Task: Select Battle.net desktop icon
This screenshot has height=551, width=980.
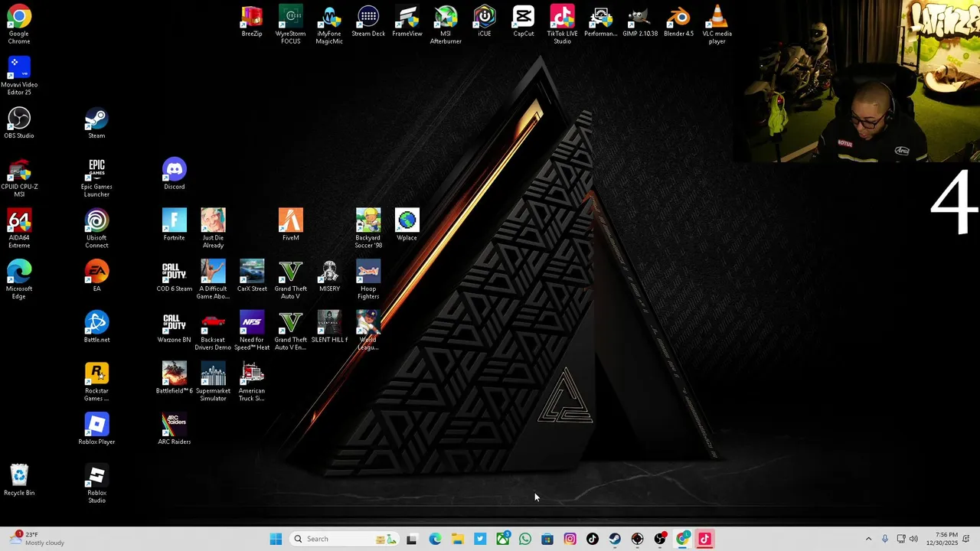Action: coord(96,328)
